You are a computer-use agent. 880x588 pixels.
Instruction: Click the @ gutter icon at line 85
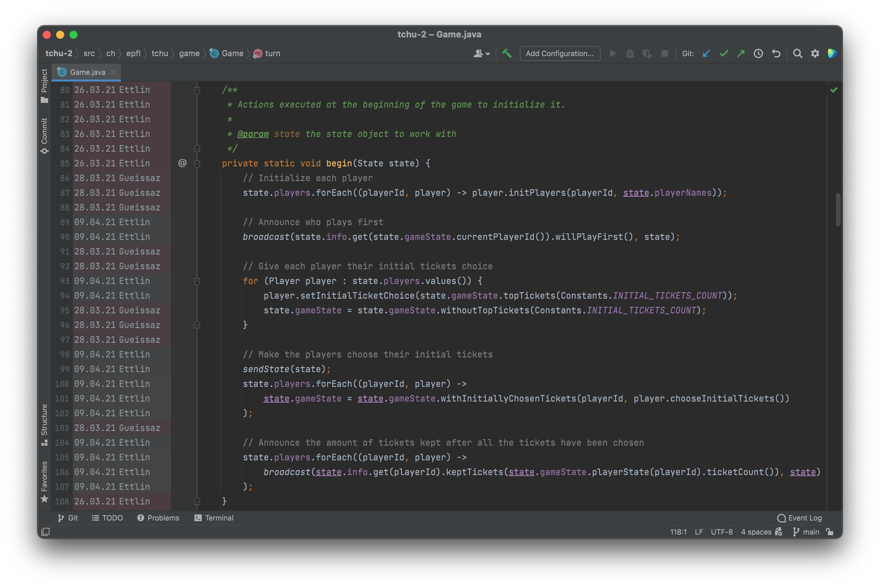[182, 163]
